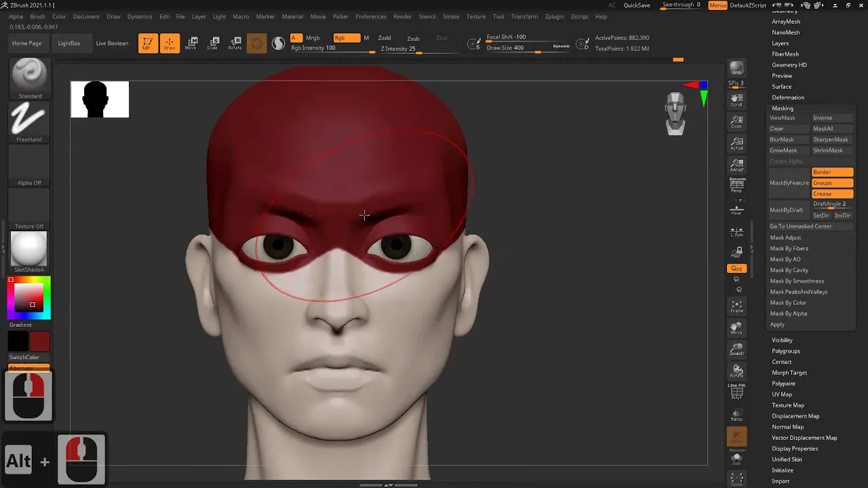The image size is (868, 488).
Task: Toggle the Mrgb channel button
Action: 313,38
